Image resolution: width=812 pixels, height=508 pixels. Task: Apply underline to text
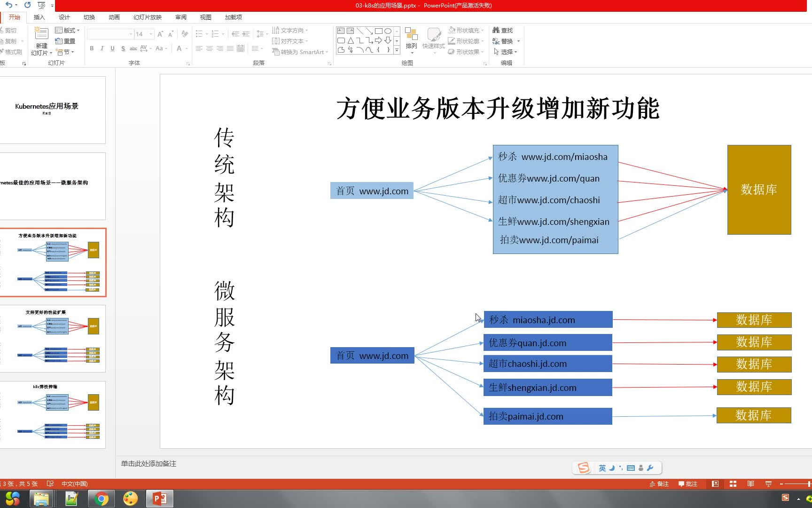coord(112,48)
